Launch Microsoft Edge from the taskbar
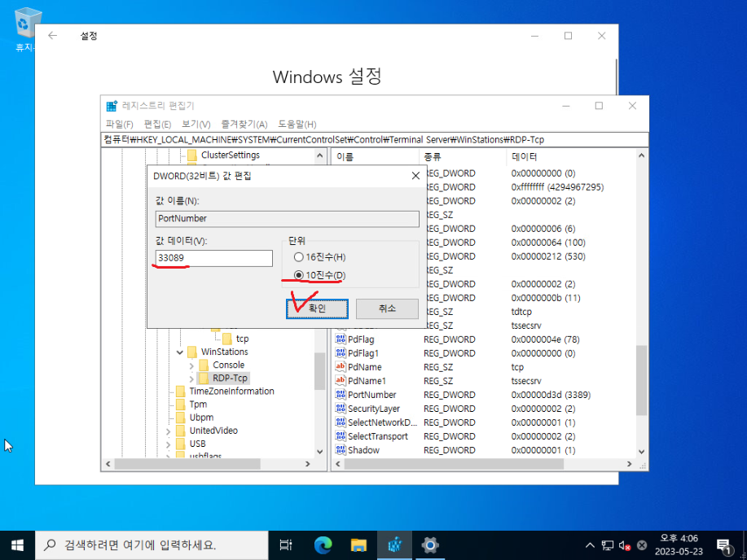 point(323,545)
